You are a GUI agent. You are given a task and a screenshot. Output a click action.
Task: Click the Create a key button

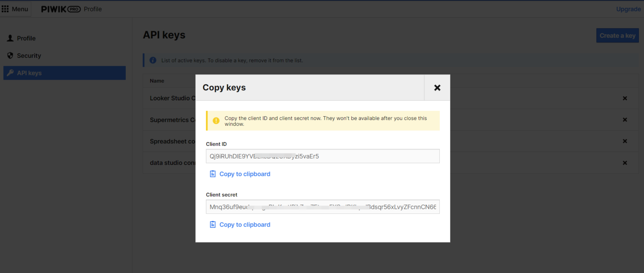pyautogui.click(x=617, y=35)
